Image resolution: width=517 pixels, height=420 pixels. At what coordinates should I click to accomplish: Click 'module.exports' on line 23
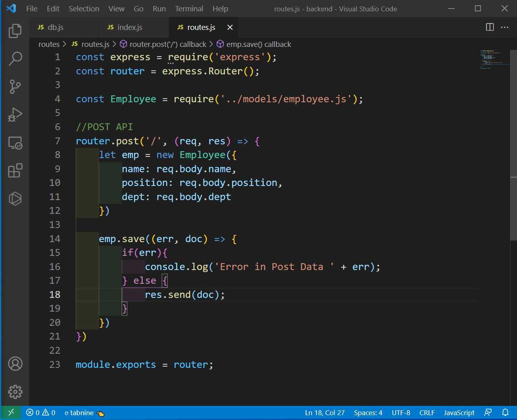116,365
